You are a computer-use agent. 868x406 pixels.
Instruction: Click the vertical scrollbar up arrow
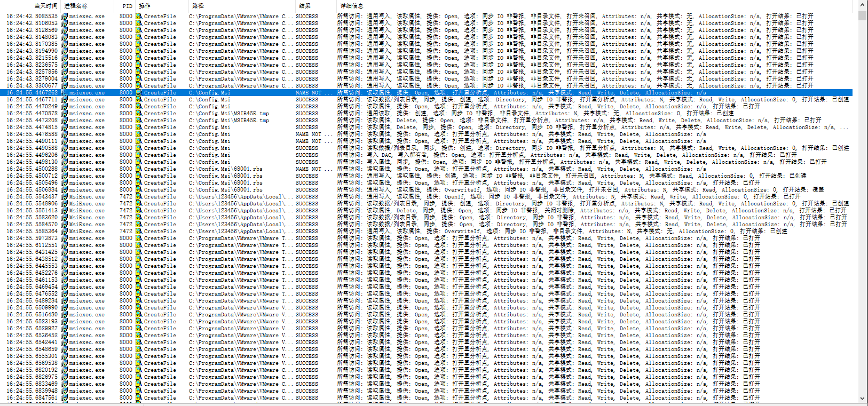(863, 5)
